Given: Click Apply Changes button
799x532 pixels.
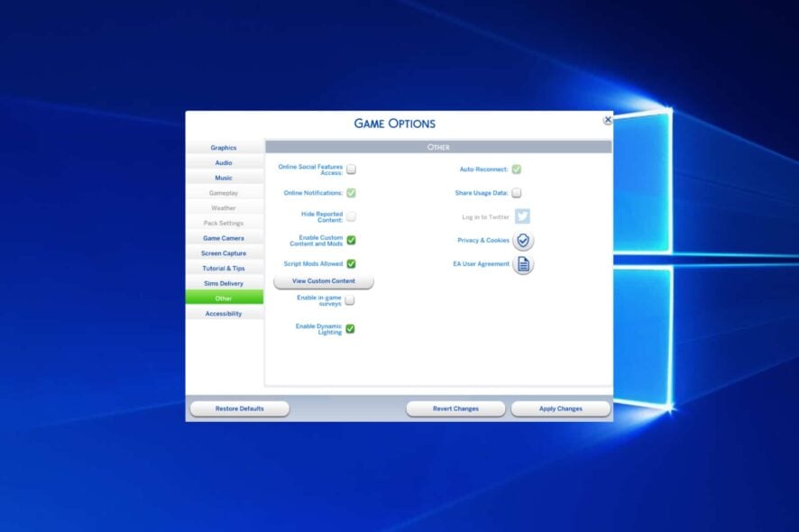Looking at the screenshot, I should [x=561, y=408].
